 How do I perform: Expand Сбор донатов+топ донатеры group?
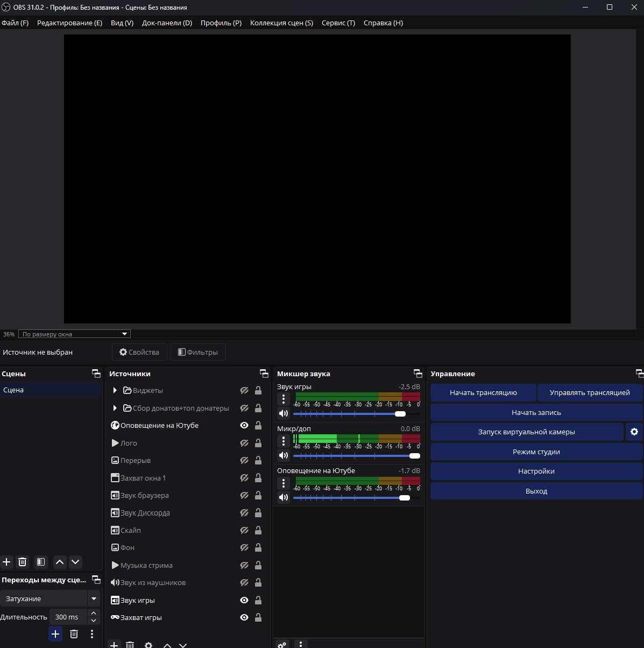click(x=115, y=408)
